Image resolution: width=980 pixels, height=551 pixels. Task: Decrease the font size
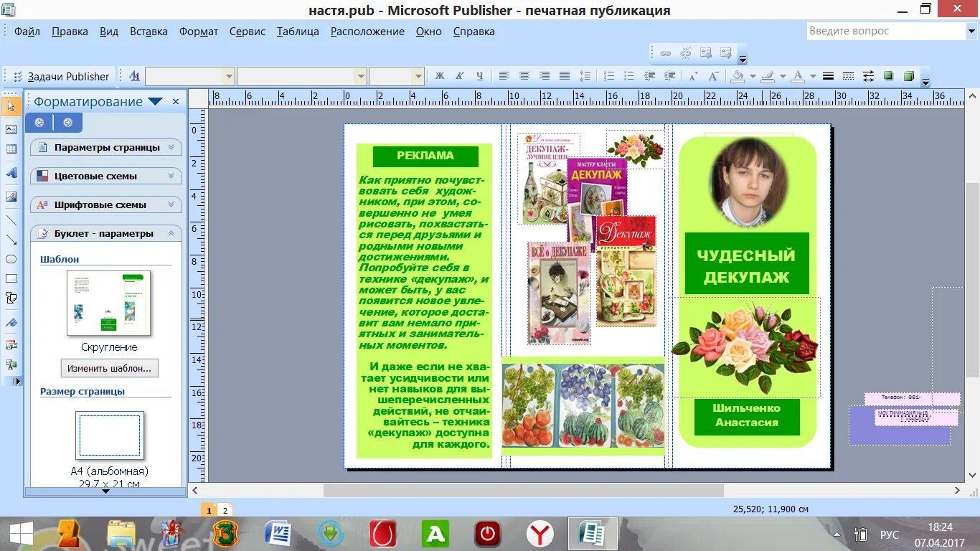click(x=693, y=76)
